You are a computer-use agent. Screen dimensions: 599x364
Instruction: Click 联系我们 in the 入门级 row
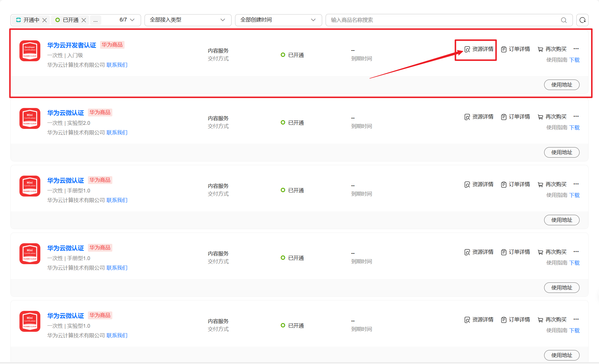[117, 65]
